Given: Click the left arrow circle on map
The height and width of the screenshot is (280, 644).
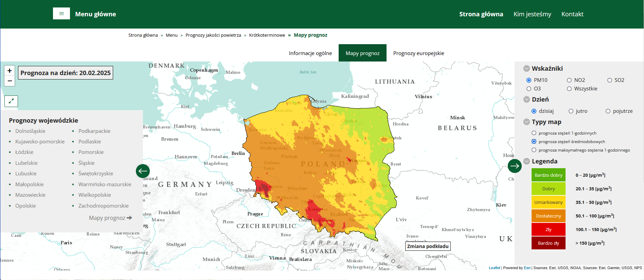Looking at the screenshot, I should 143,171.
